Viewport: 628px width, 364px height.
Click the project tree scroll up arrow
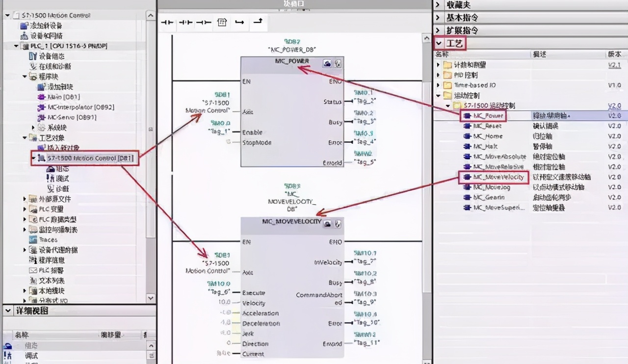click(x=151, y=16)
